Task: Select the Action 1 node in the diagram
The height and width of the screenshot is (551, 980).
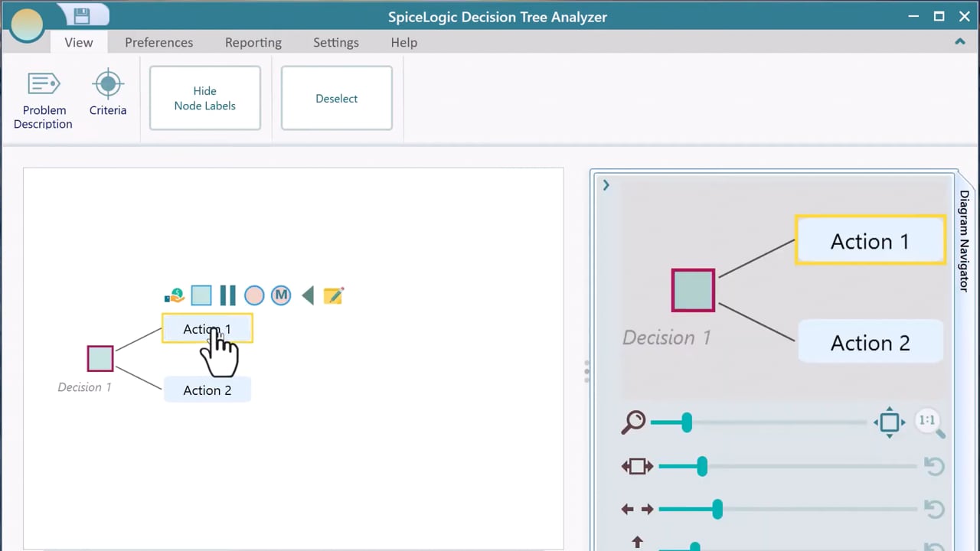Action: click(207, 329)
